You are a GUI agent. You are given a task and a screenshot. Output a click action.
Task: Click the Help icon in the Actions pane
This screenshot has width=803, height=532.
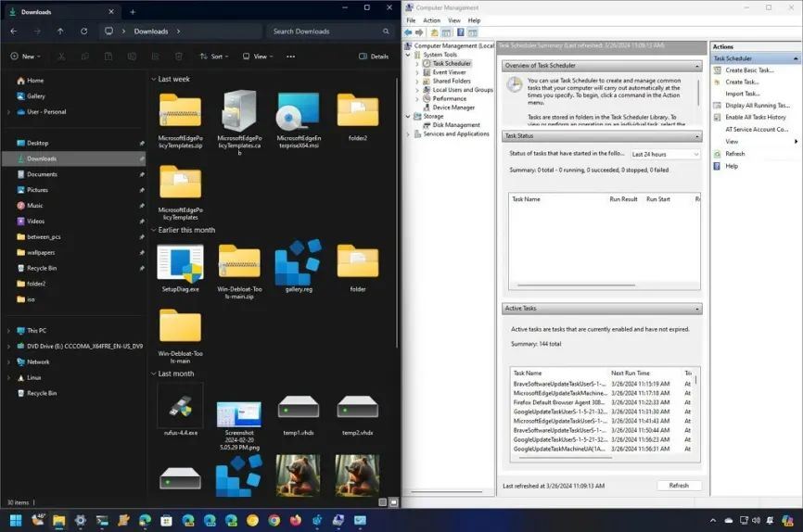718,166
